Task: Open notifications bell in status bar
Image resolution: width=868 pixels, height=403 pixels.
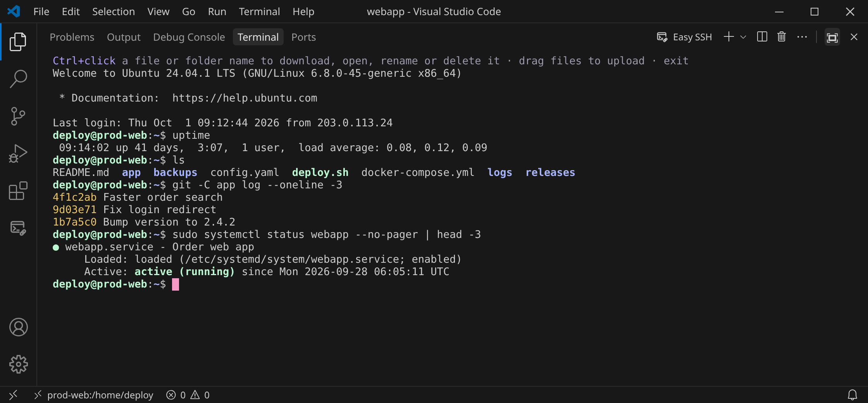Action: coord(852,395)
